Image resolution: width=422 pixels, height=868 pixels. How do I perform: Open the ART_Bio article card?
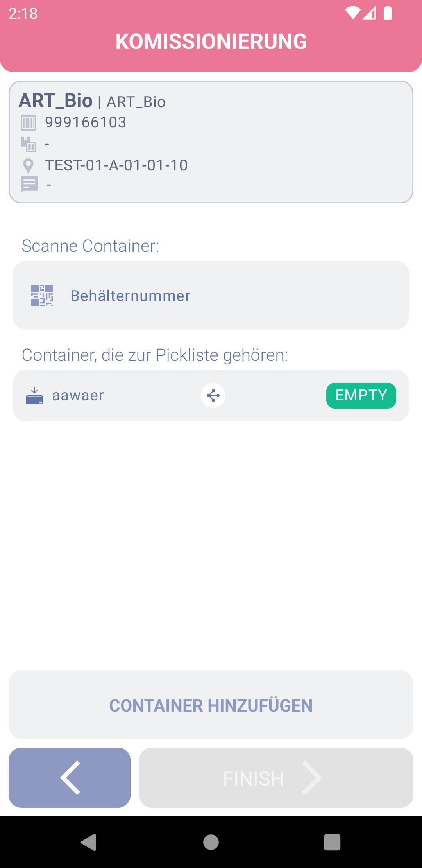click(x=211, y=142)
